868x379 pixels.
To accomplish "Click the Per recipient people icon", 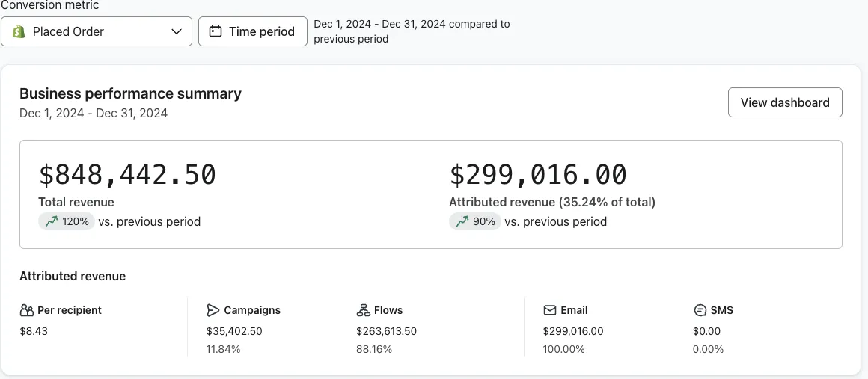I will pos(27,310).
